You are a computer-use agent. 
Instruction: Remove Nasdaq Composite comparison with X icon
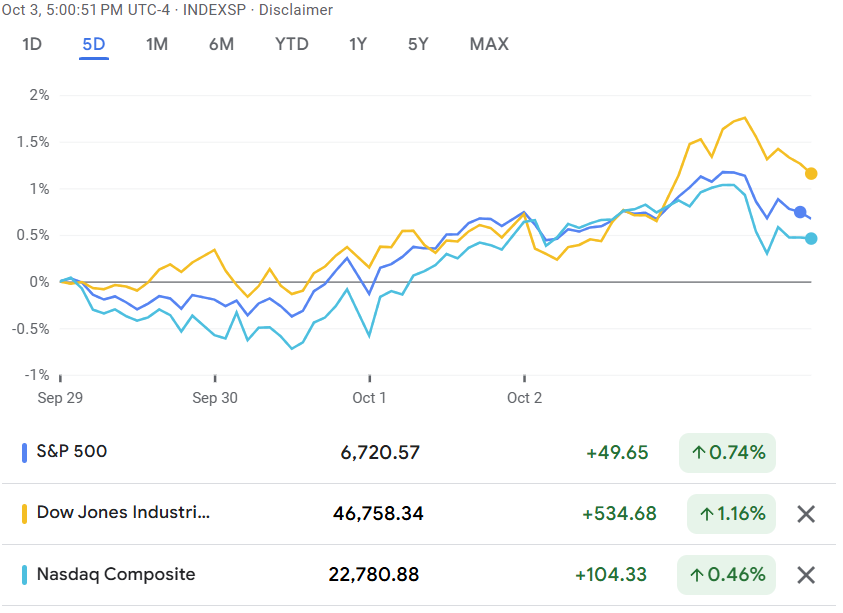pos(806,575)
